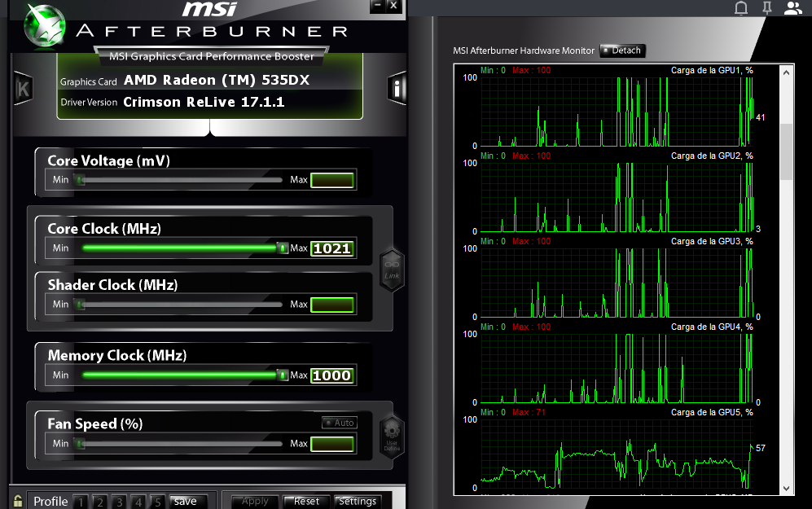Select profile slot 5

coord(157,502)
